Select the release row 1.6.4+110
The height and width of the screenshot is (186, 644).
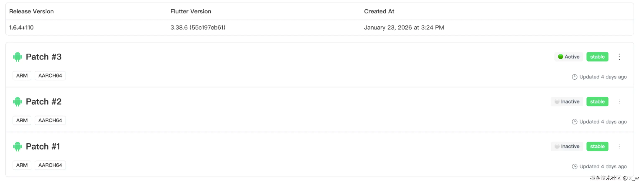click(x=21, y=28)
